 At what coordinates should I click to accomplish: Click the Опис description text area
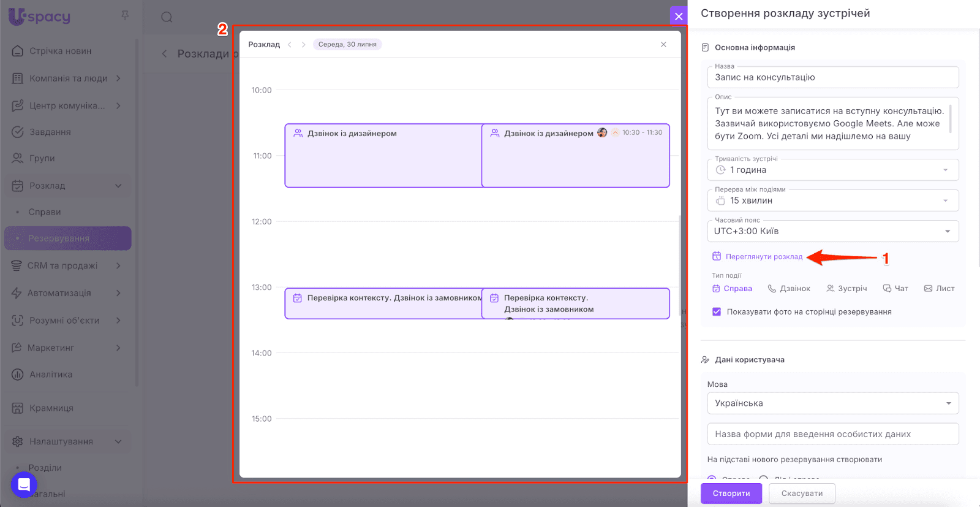(833, 123)
